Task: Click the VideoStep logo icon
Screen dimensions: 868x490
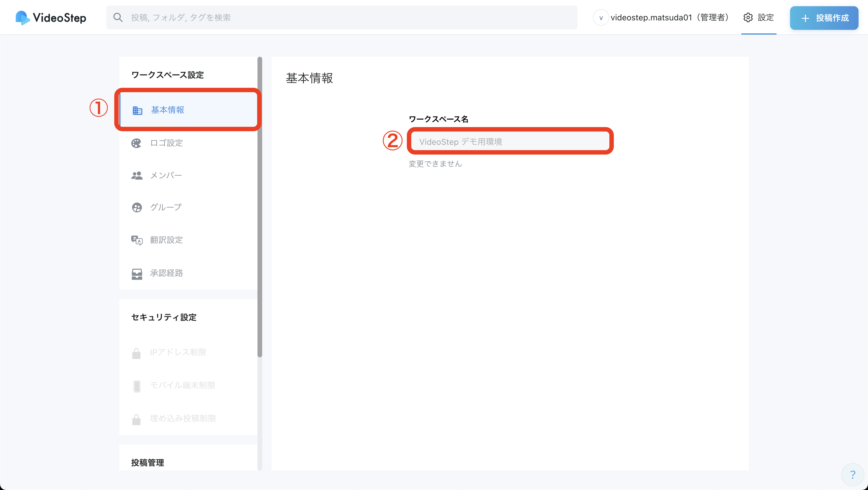Action: (22, 17)
